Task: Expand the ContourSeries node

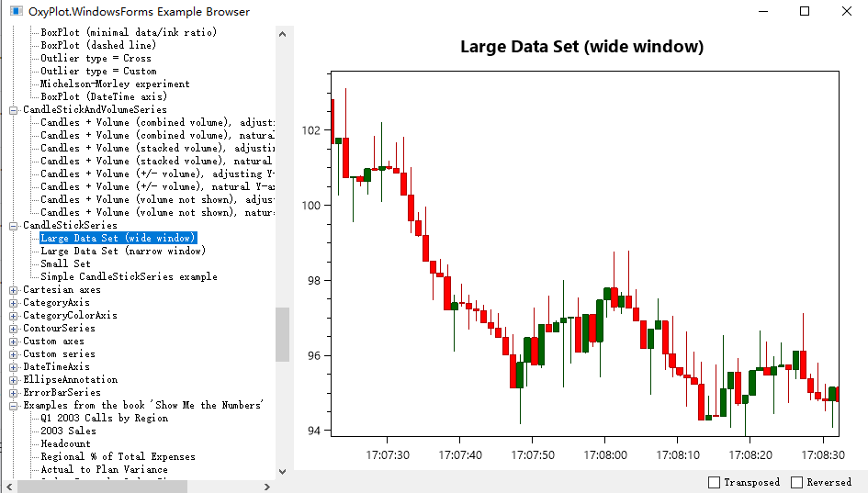Action: pos(13,329)
